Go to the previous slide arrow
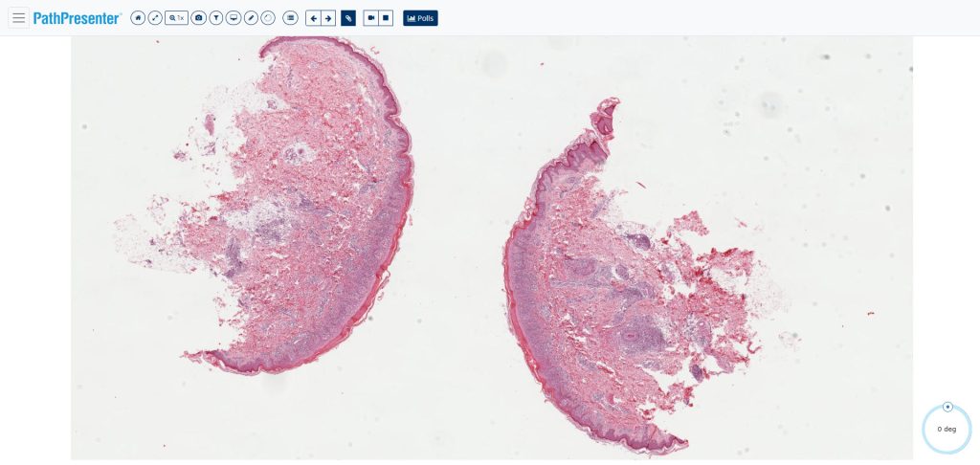Viewport: 980px width, 465px height. pyautogui.click(x=313, y=18)
